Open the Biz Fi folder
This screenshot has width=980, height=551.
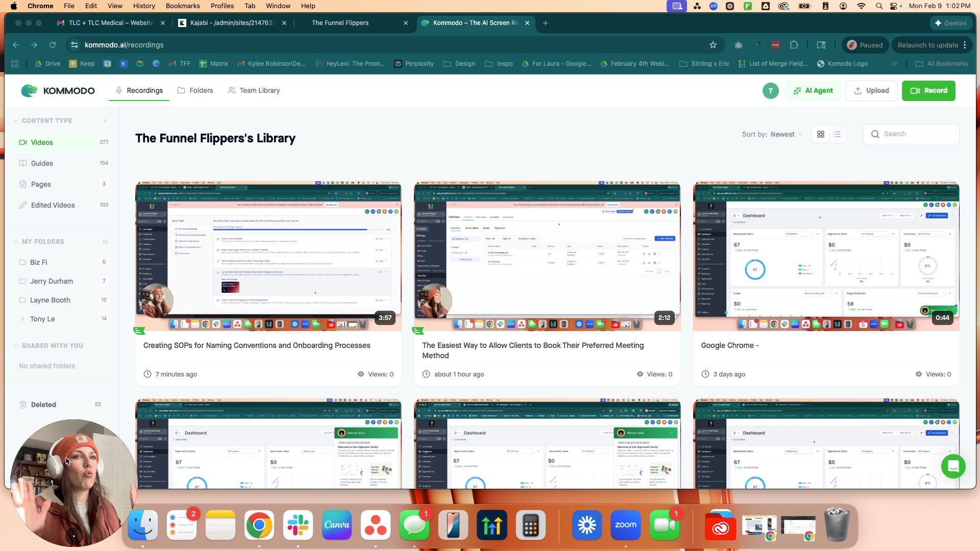pyautogui.click(x=64, y=262)
